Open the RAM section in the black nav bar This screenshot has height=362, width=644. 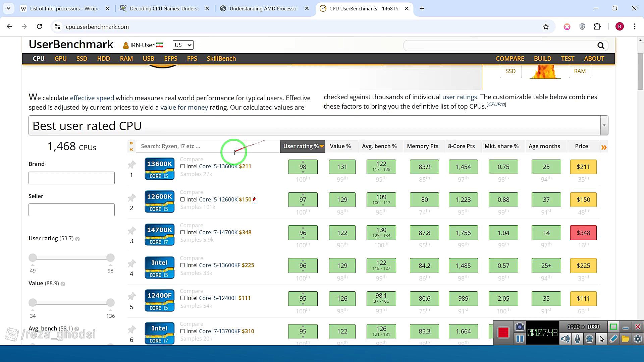click(126, 58)
